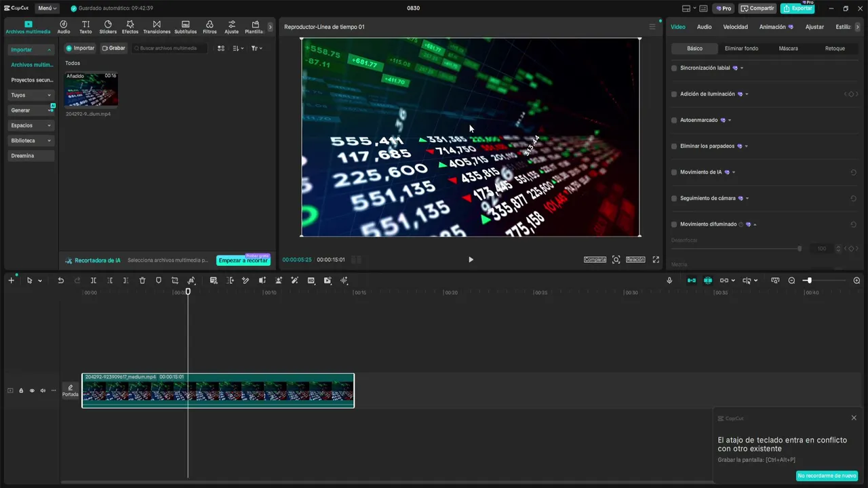Open the Audio media category
The width and height of the screenshot is (868, 488).
[64, 27]
